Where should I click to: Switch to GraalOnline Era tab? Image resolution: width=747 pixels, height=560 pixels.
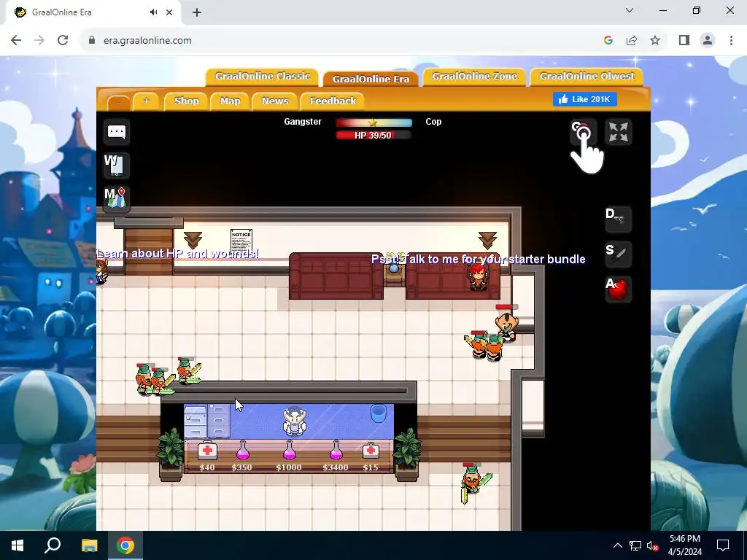pos(371,79)
